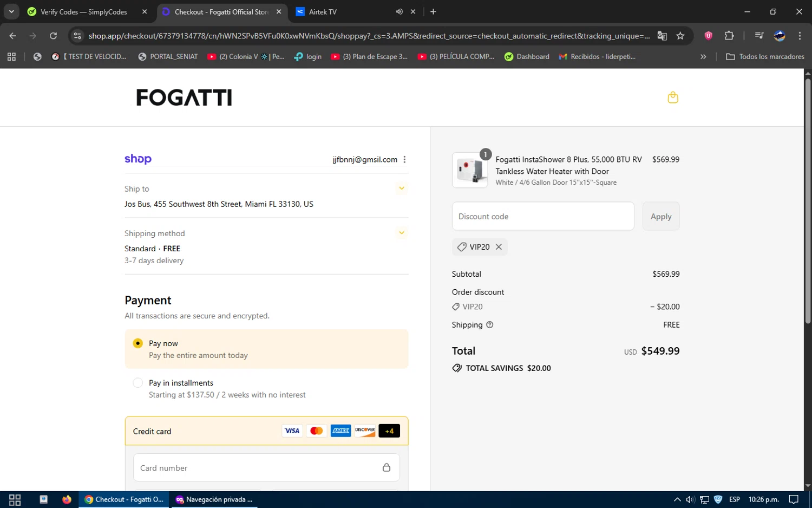The image size is (812, 508).
Task: Show hidden system tray icons
Action: tap(677, 499)
